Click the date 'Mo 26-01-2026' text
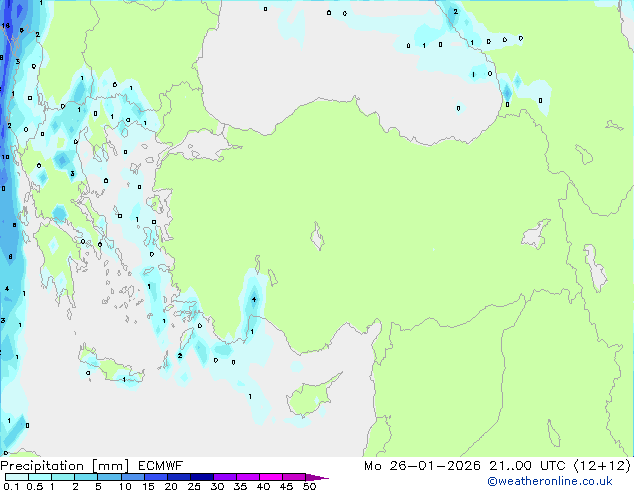The image size is (634, 490). pos(422,466)
